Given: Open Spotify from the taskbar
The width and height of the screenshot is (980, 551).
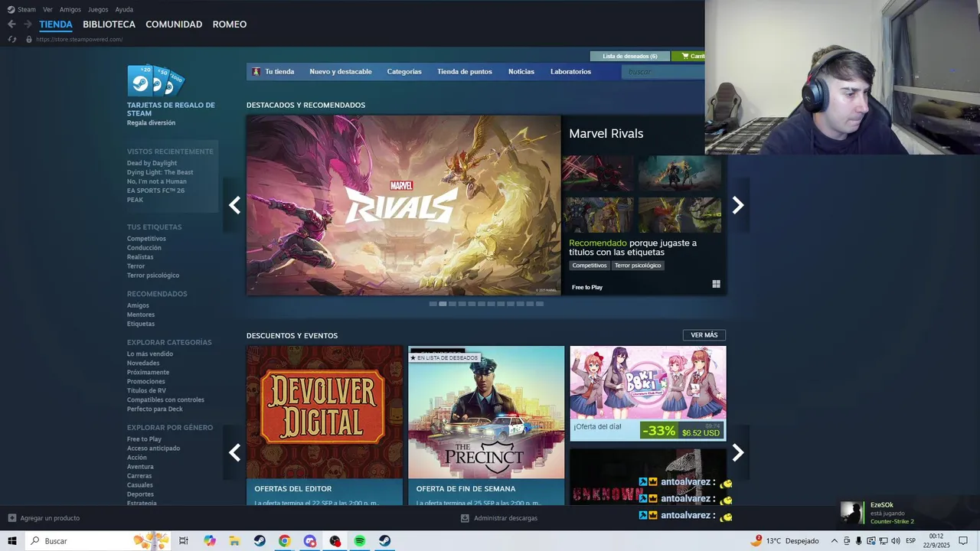Looking at the screenshot, I should tap(359, 541).
